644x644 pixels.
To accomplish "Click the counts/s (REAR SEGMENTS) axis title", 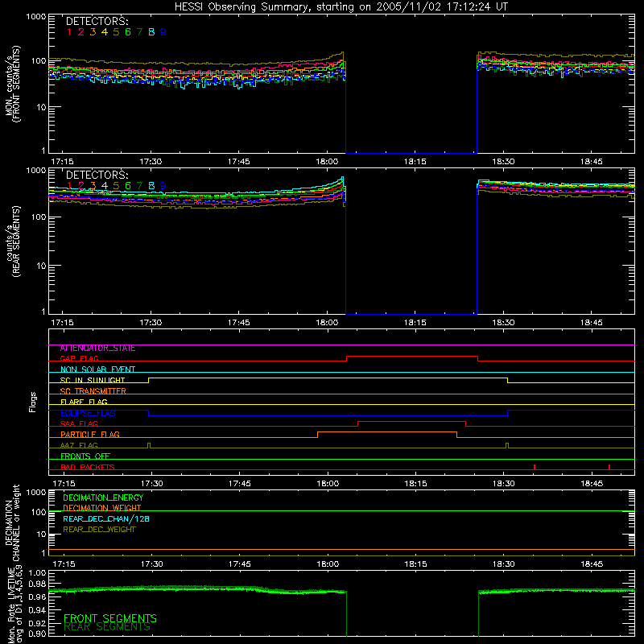I will pyautogui.click(x=13, y=242).
